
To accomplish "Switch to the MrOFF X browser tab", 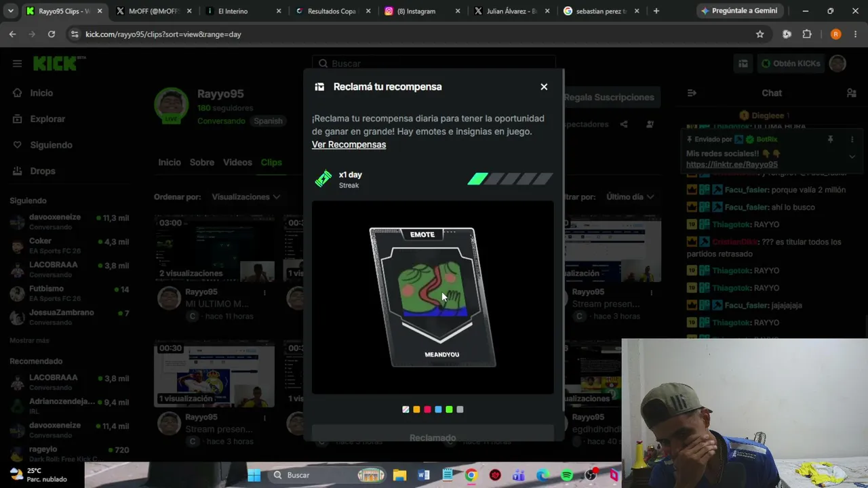I will (153, 11).
